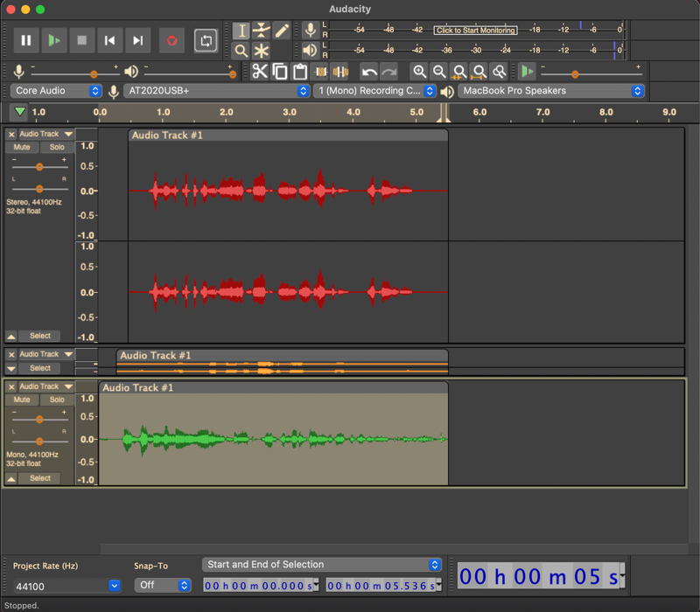This screenshot has height=612, width=700.
Task: Close the first stereo audio track
Action: tap(11, 134)
